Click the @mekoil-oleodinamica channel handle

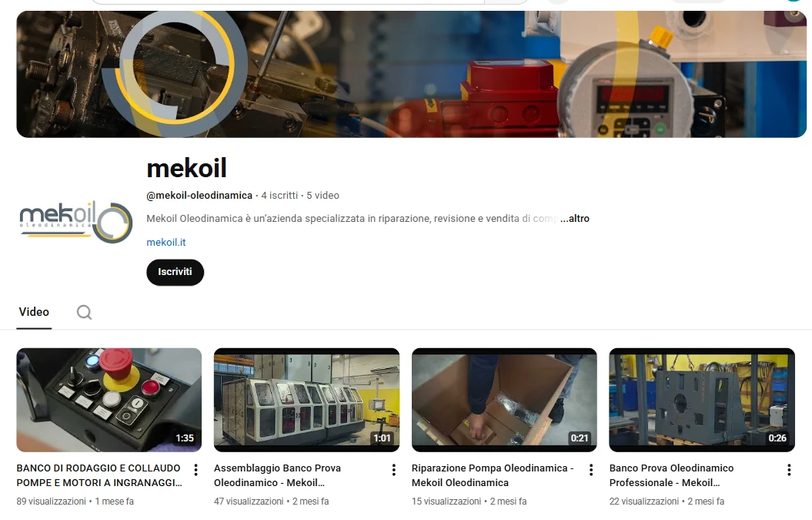pyautogui.click(x=199, y=196)
